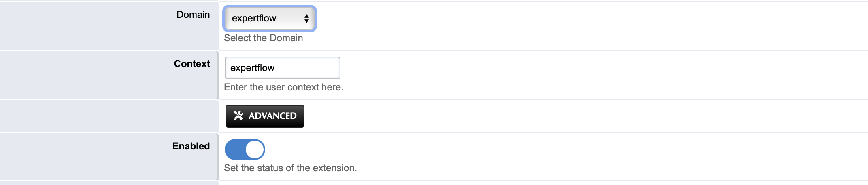The width and height of the screenshot is (868, 185).
Task: Click the bold Enabled label
Action: pyautogui.click(x=191, y=146)
